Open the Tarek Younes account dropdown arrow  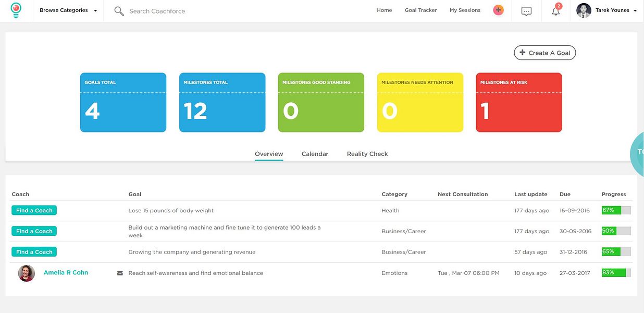(x=635, y=10)
